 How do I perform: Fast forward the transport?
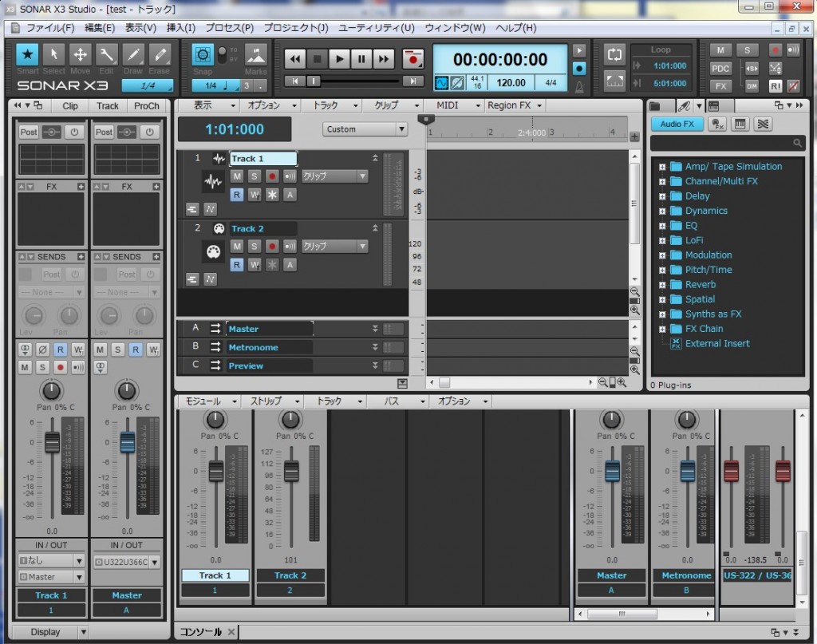click(x=384, y=59)
